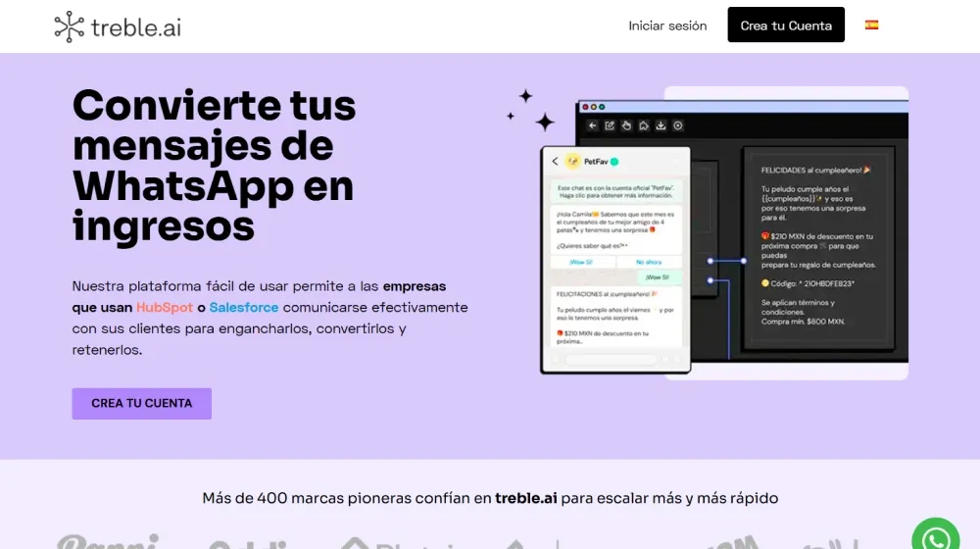The width and height of the screenshot is (980, 549).
Task: Click the home icon in editor toolbar
Action: [643, 125]
